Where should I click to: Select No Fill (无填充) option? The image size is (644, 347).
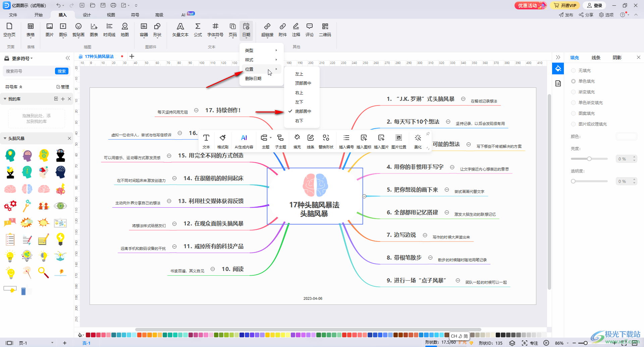pyautogui.click(x=581, y=71)
